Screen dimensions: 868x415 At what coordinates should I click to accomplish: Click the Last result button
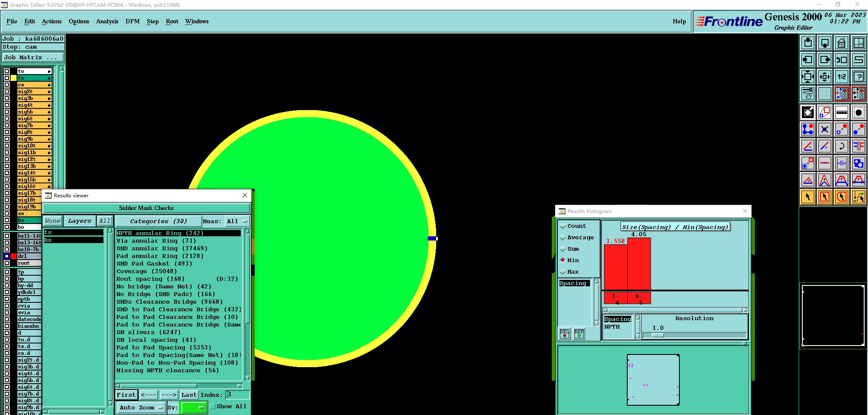pos(189,395)
